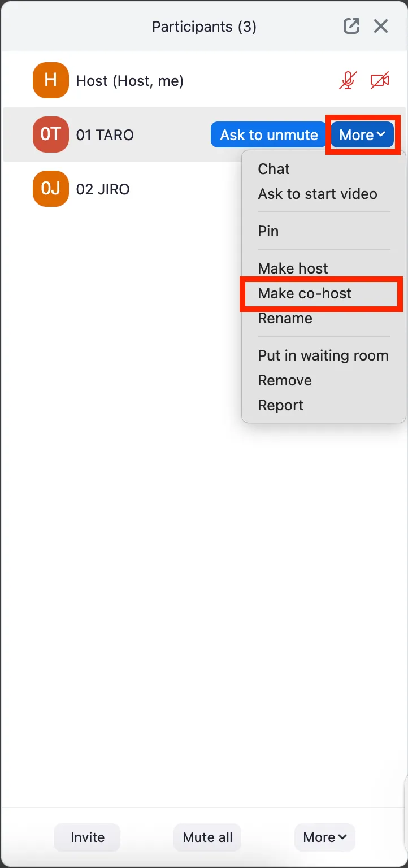This screenshot has height=868, width=408.
Task: Click the 0T avatar for 01 TARO
Action: (50, 134)
